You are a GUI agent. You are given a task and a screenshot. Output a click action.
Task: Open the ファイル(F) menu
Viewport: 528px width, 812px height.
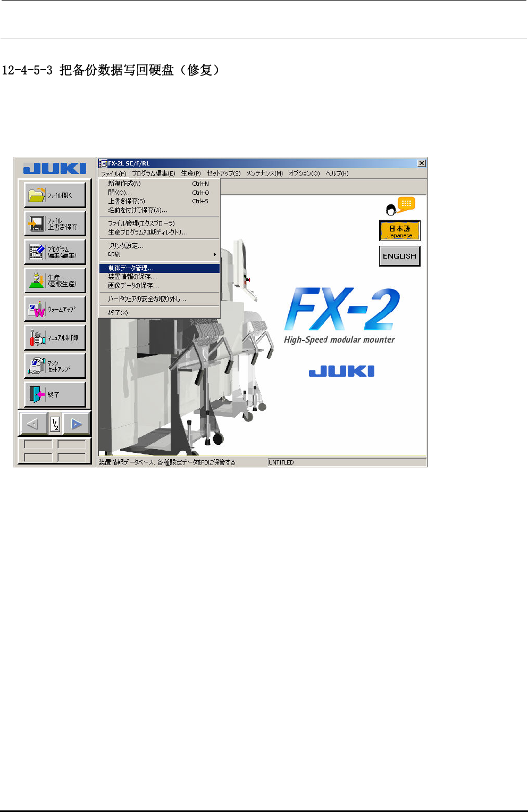click(x=114, y=173)
